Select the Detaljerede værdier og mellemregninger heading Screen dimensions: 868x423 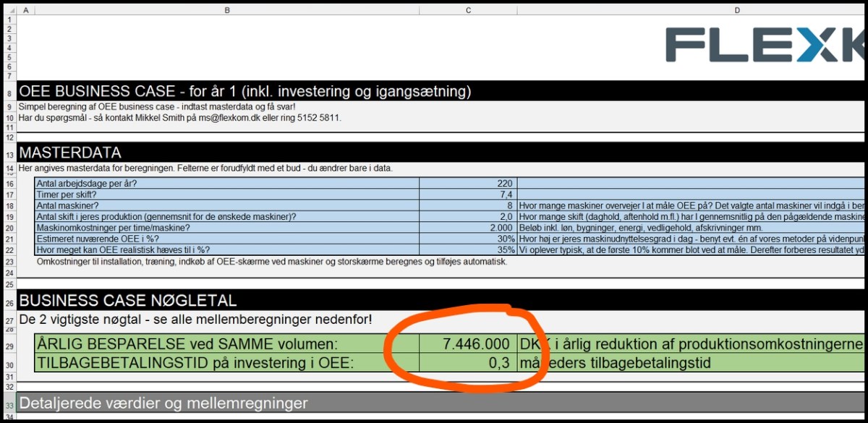click(x=163, y=403)
